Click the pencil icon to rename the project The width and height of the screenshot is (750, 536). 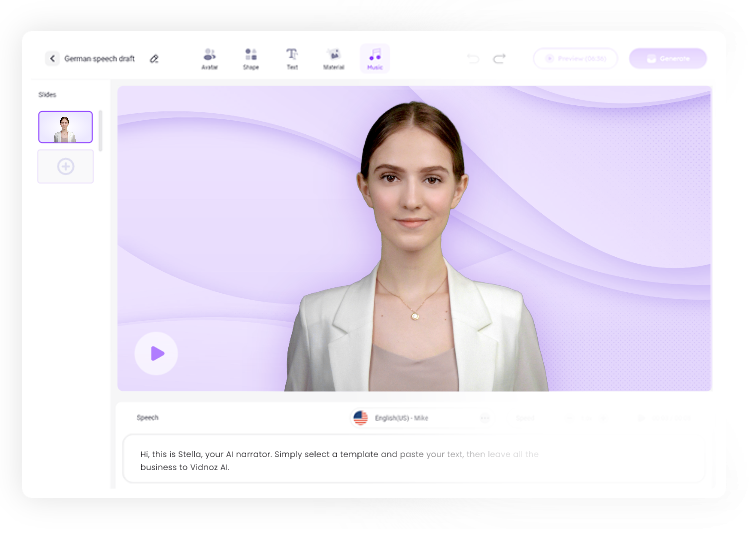click(154, 59)
